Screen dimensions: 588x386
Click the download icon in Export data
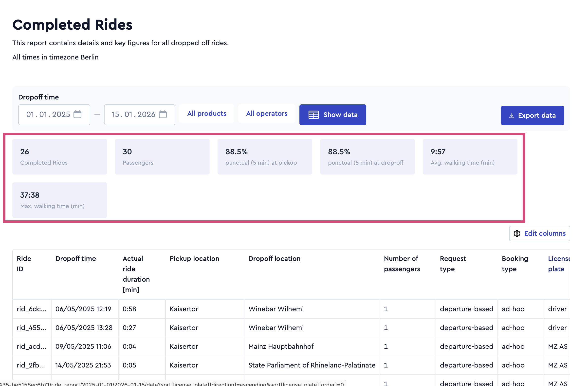point(512,116)
